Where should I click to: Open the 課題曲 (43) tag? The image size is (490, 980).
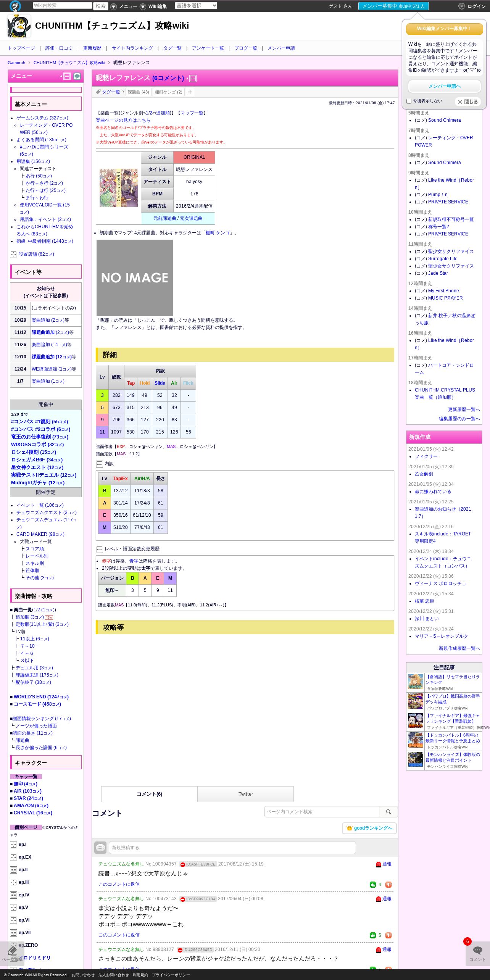tap(139, 92)
